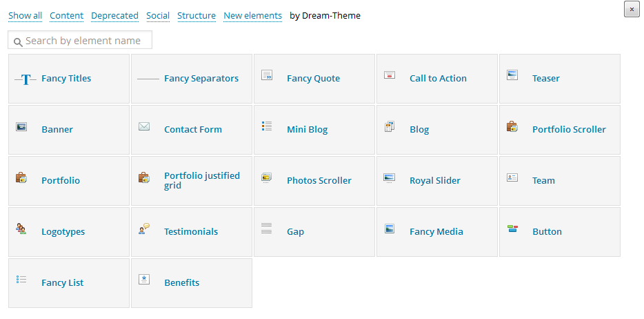Image resolution: width=644 pixels, height=319 pixels.
Task: Select the Button element icon
Action: pos(512,229)
